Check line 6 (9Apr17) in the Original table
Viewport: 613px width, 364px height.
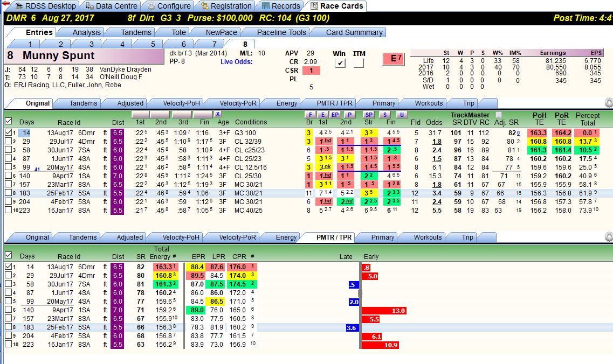click(8, 176)
